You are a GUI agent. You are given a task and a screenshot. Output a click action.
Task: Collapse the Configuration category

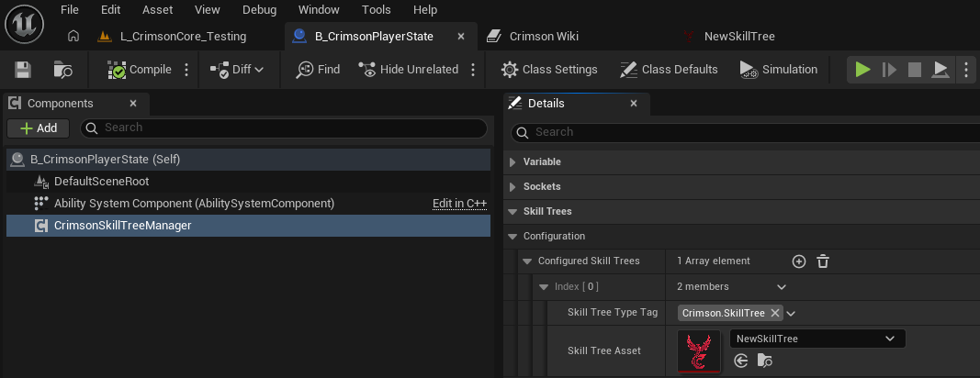tap(513, 236)
